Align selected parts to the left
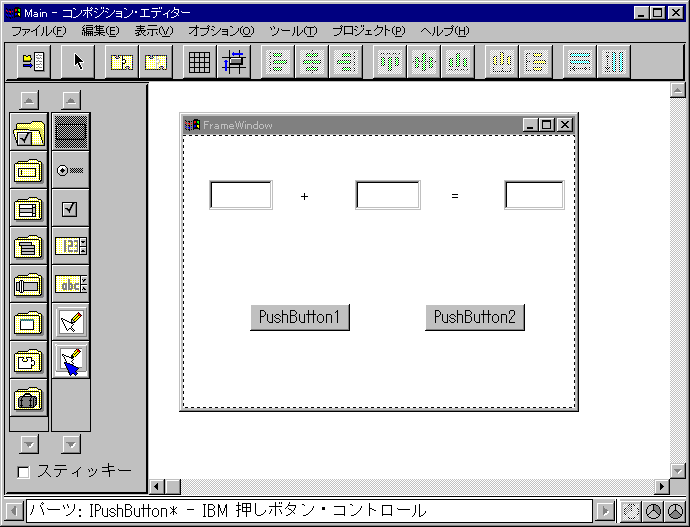 278,62
